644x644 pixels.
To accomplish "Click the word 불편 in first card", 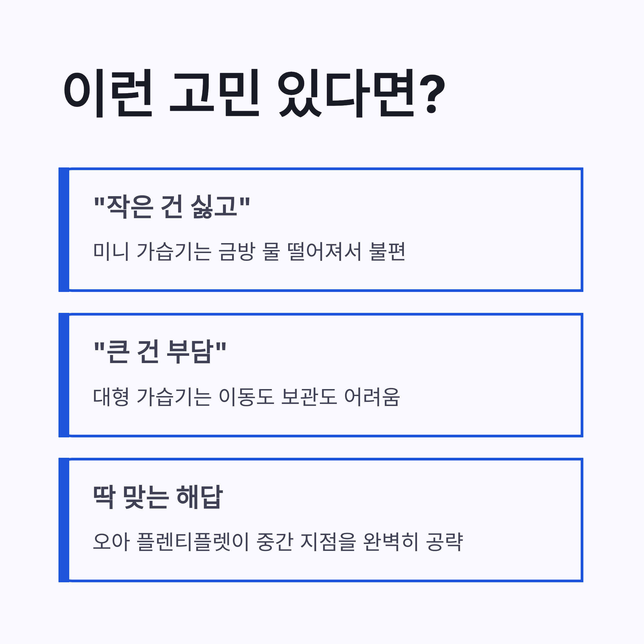I will point(387,251).
